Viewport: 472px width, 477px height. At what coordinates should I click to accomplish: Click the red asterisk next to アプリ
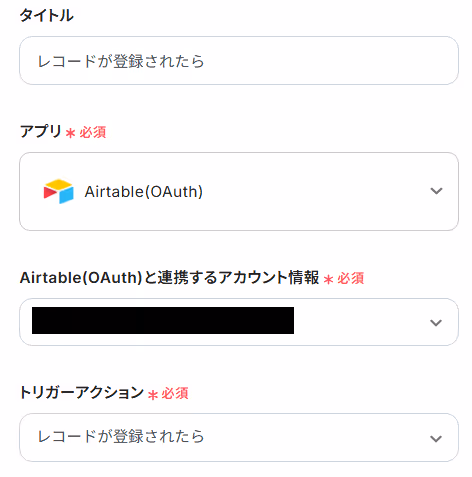click(x=70, y=133)
